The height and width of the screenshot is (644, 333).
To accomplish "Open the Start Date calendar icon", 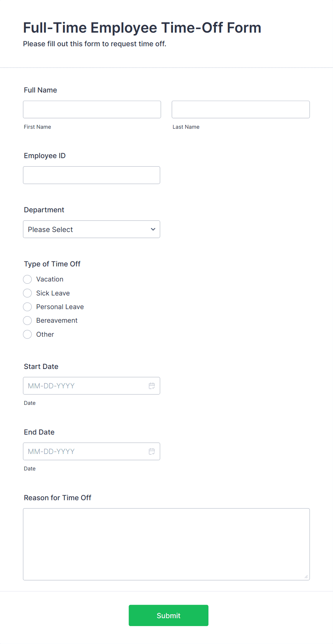I will (x=152, y=386).
